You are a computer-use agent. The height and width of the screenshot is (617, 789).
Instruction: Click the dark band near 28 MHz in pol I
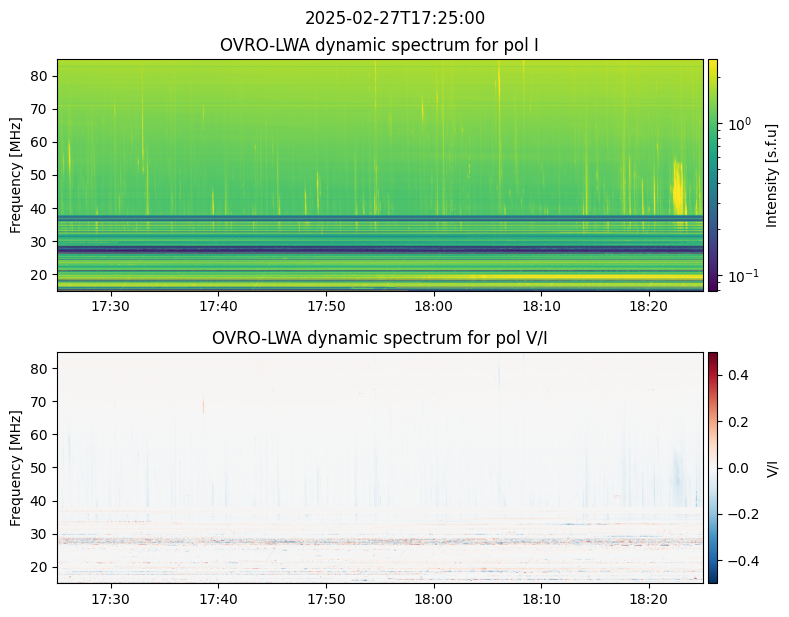(x=380, y=249)
